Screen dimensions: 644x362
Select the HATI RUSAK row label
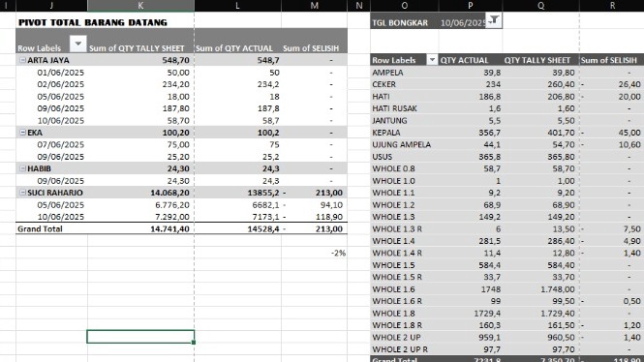(x=394, y=108)
